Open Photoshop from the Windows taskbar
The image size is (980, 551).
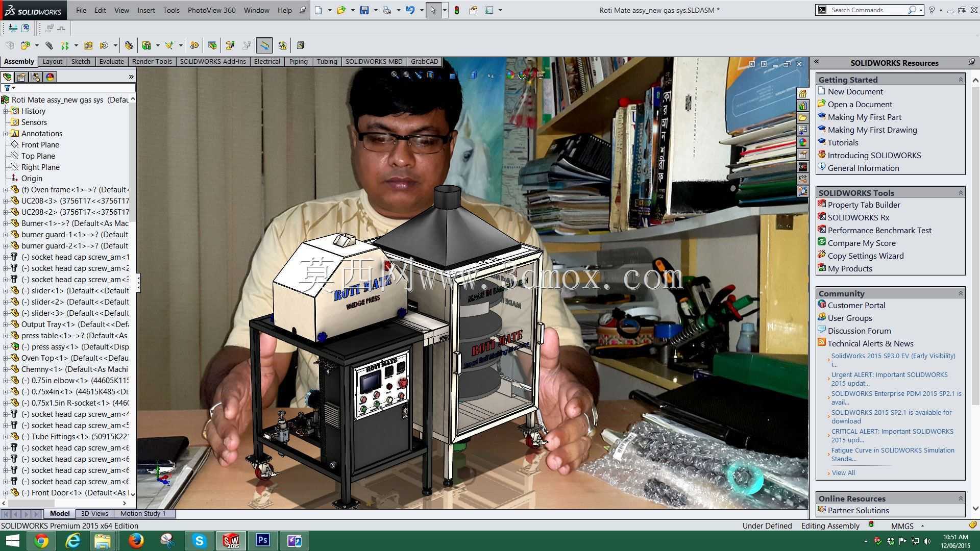point(262,540)
